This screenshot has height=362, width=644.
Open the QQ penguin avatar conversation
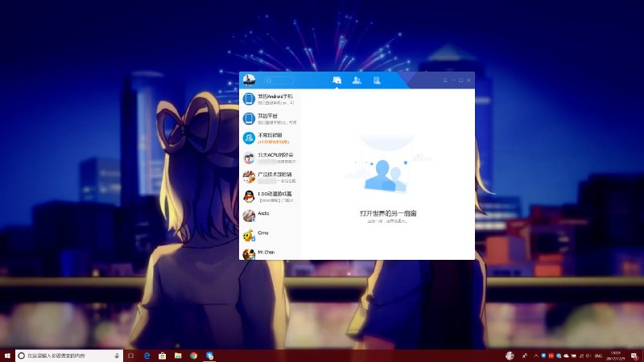[270, 196]
